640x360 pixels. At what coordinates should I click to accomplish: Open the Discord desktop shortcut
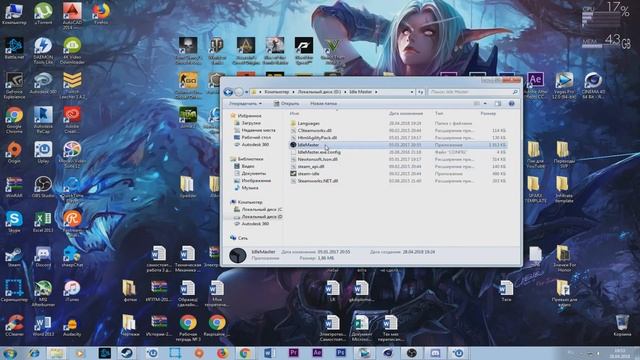tap(43, 257)
